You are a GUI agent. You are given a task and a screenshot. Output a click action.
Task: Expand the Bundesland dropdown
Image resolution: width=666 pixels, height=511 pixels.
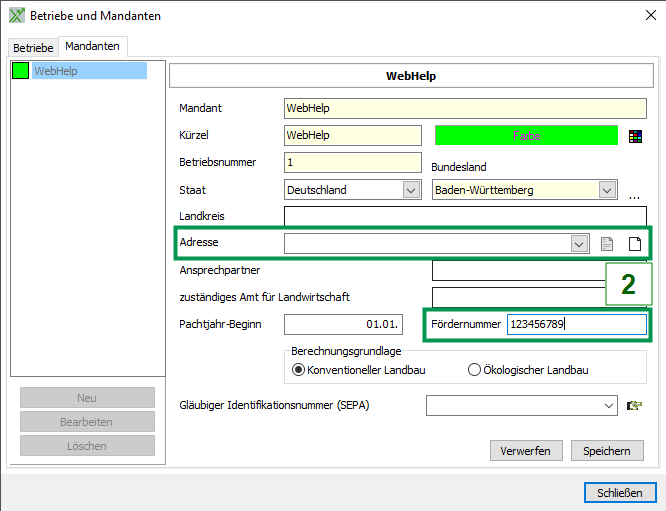[606, 190]
